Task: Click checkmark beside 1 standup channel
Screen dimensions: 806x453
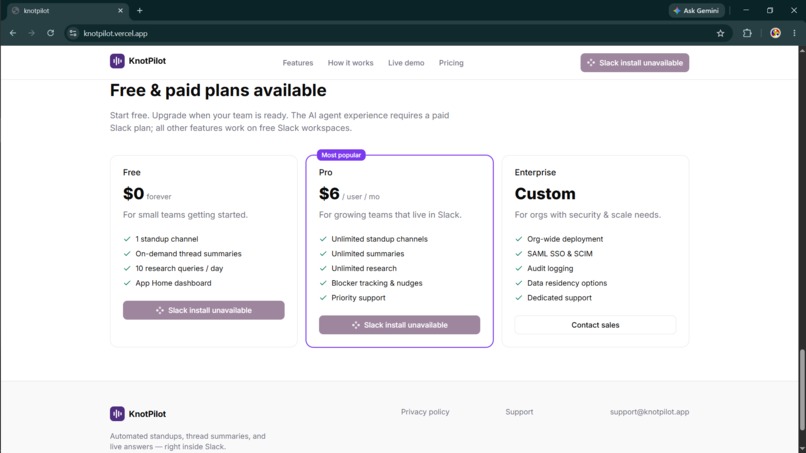Action: [x=127, y=239]
